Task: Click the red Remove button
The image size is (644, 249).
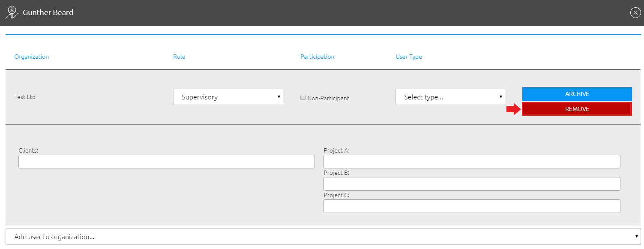Action: (x=577, y=109)
